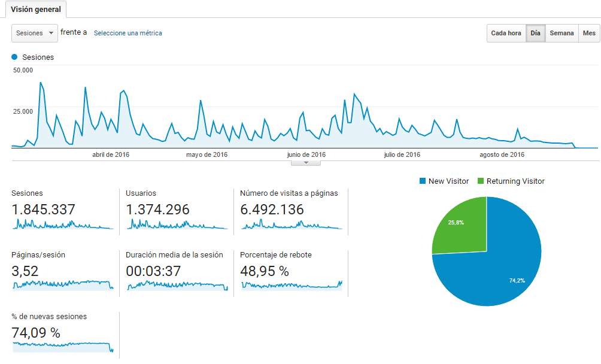
Task: Open the Sesiones metric dropdown
Action: click(34, 34)
